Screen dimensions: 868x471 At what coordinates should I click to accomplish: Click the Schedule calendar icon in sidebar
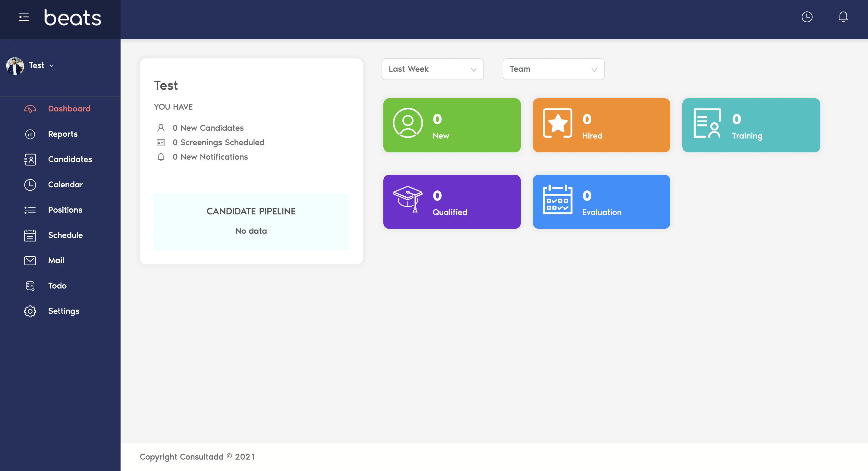(x=30, y=236)
